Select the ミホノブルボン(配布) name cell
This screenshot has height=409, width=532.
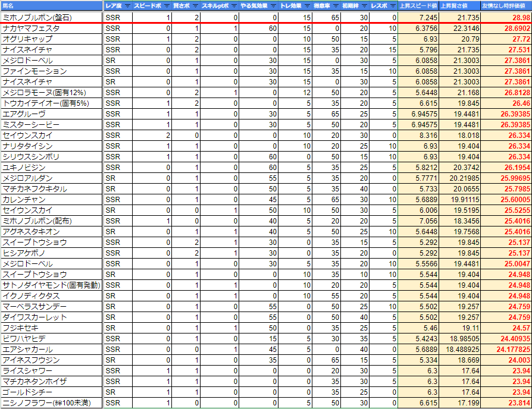51,221
